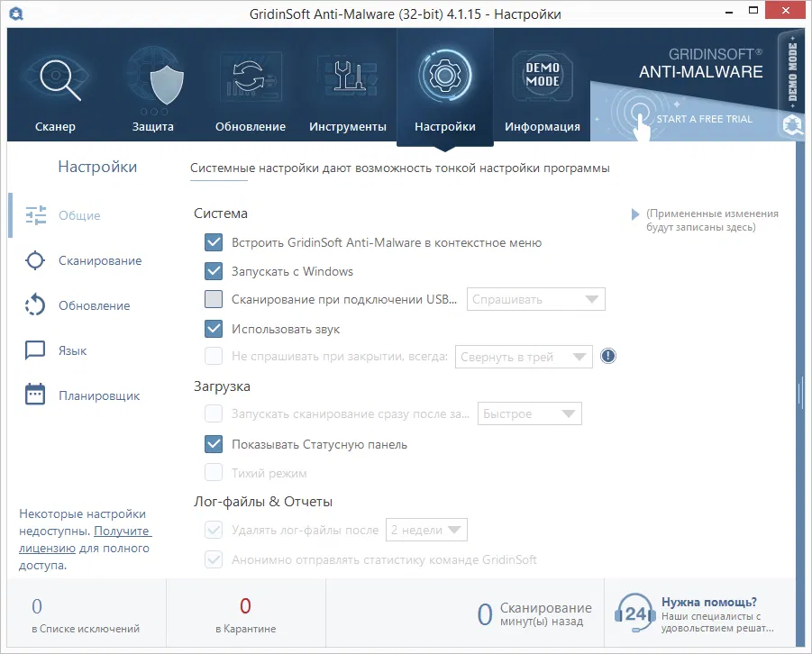Select Обновление settings section in sidebar
The image size is (812, 654).
(95, 305)
